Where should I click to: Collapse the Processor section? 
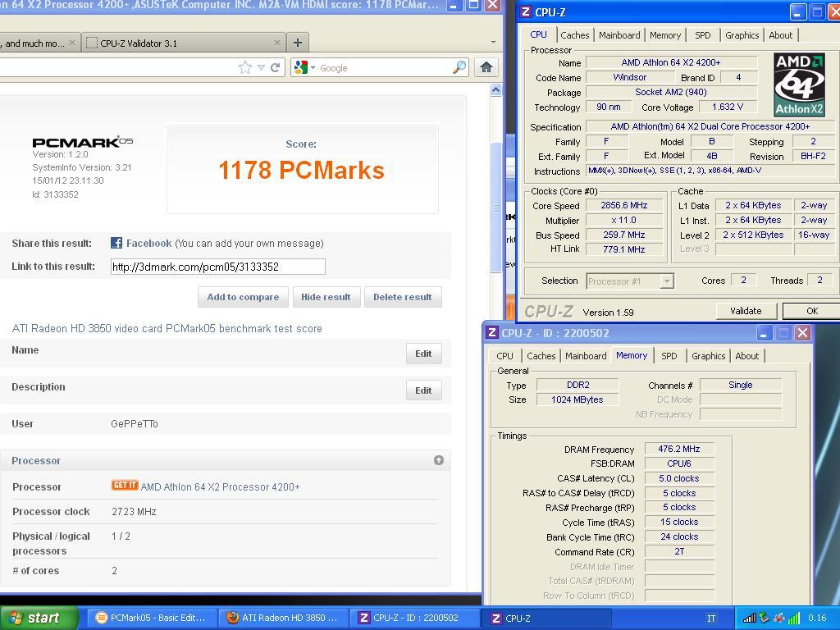(439, 460)
